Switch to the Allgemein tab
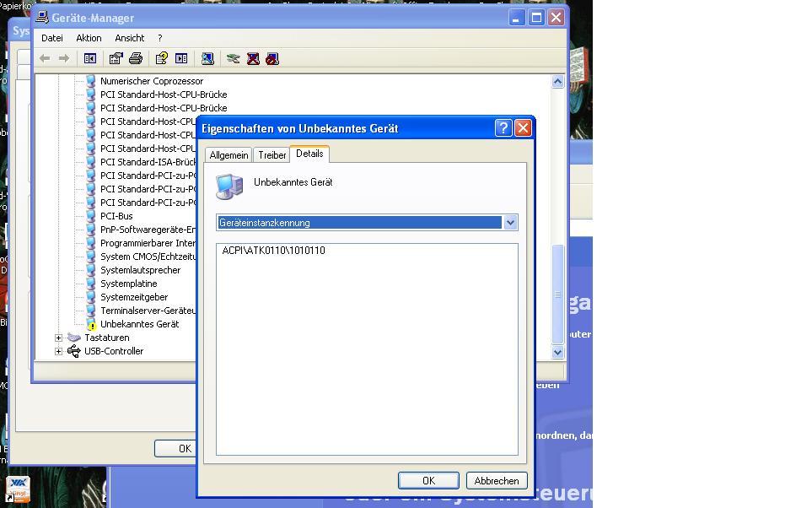812x508 pixels. (229, 155)
